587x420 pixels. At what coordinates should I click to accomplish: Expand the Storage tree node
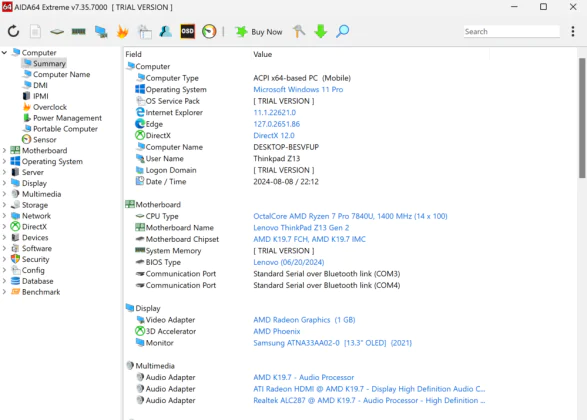(4, 205)
